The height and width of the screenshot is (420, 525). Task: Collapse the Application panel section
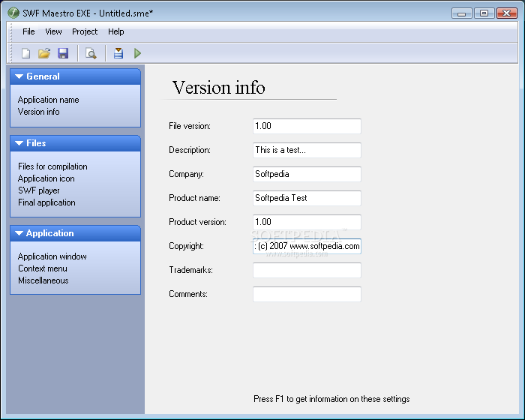tap(75, 233)
